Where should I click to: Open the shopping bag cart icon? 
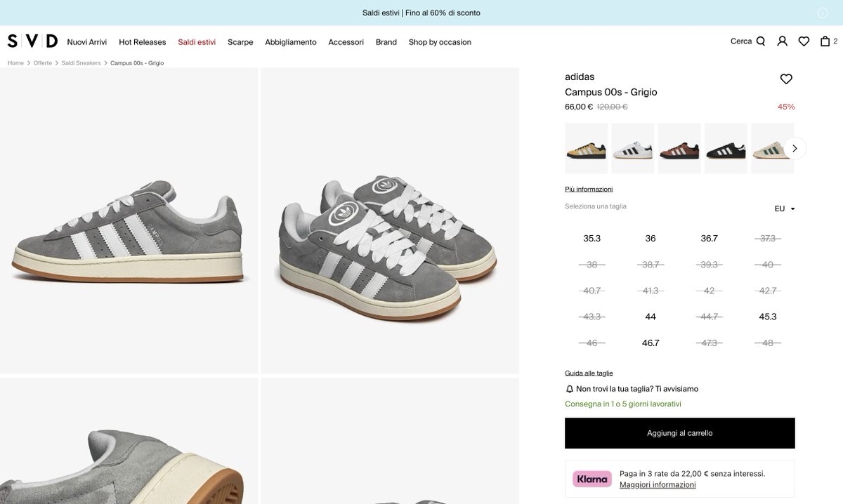825,41
